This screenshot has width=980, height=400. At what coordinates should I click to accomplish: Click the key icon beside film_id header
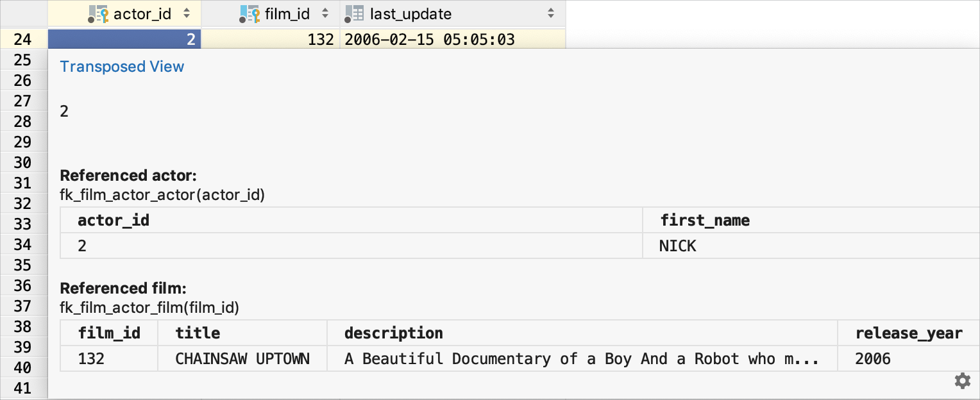pos(250,13)
